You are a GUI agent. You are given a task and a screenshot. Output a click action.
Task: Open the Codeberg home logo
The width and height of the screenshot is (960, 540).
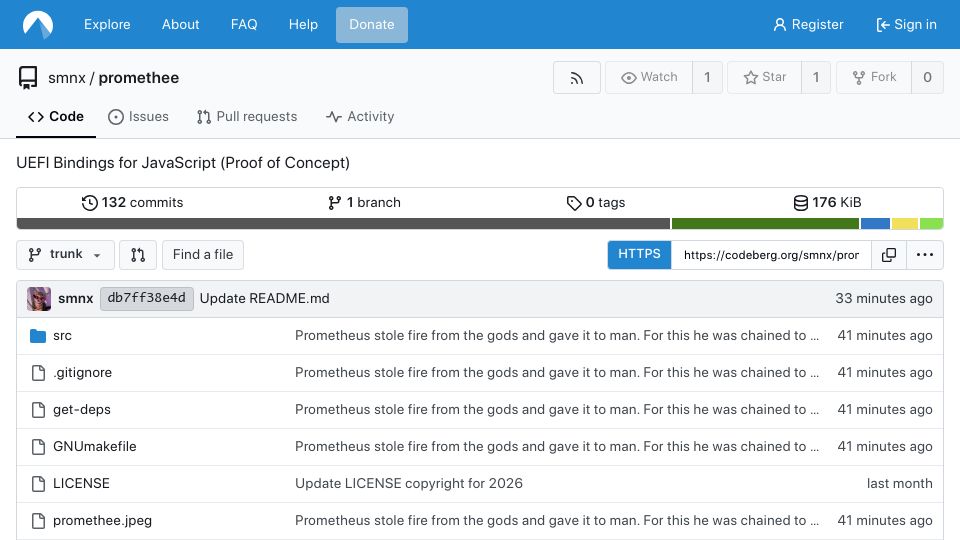pos(38,24)
